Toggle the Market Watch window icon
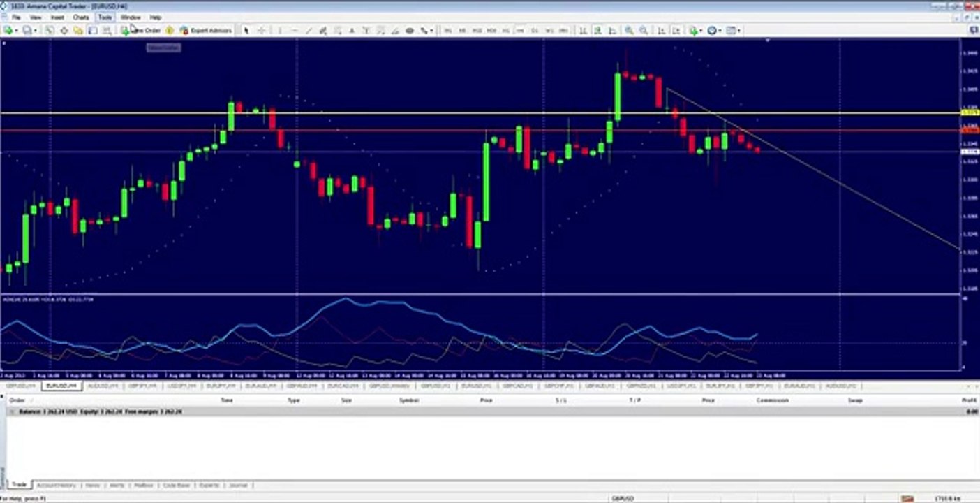980x503 pixels. pos(50,30)
